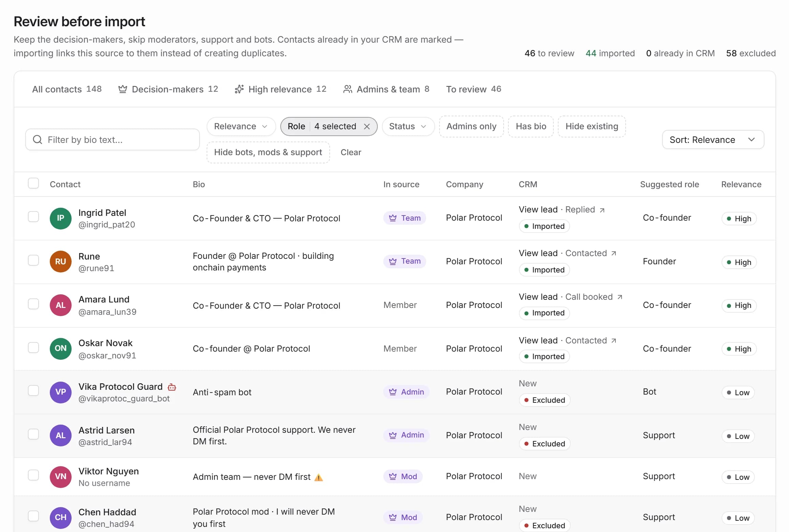This screenshot has width=789, height=532.
Task: Check the box for Rune
Action: 33,260
